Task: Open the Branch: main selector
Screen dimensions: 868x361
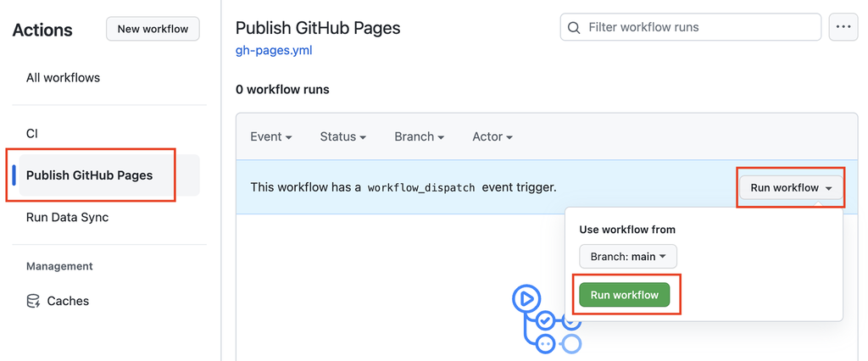Action: (628, 257)
